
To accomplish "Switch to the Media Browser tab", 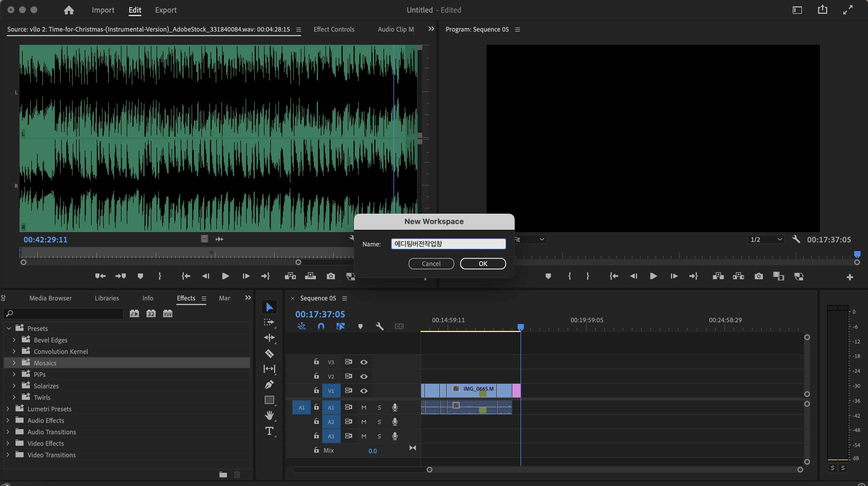I will click(x=50, y=298).
